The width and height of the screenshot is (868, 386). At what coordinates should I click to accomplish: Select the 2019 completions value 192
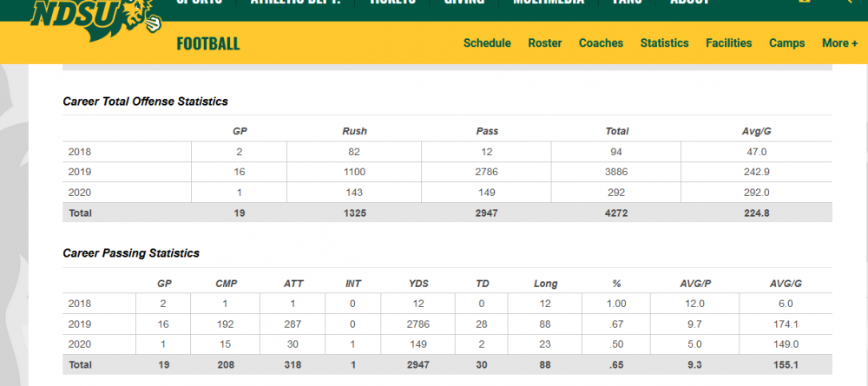(226, 324)
